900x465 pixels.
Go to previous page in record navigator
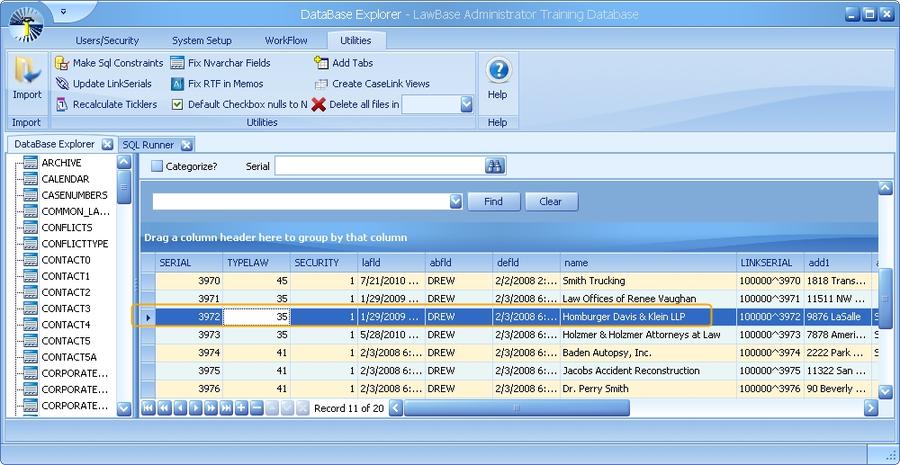(164, 408)
